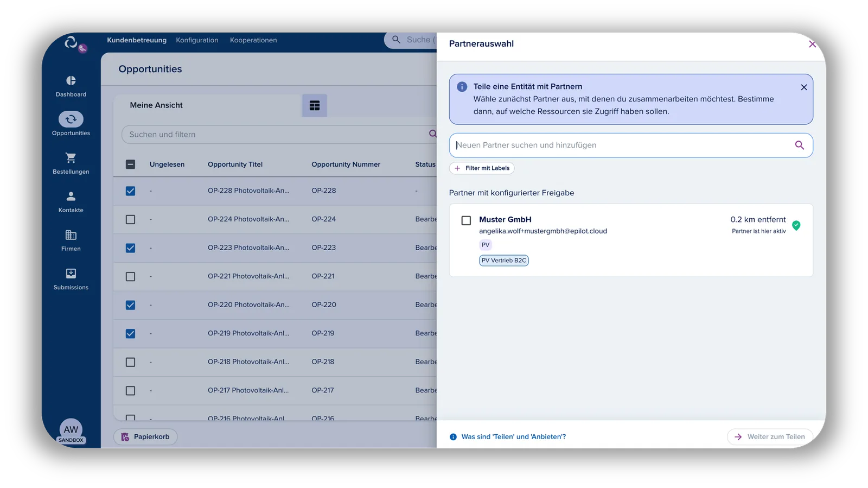Click Weiter zum Teilen button

(x=770, y=437)
